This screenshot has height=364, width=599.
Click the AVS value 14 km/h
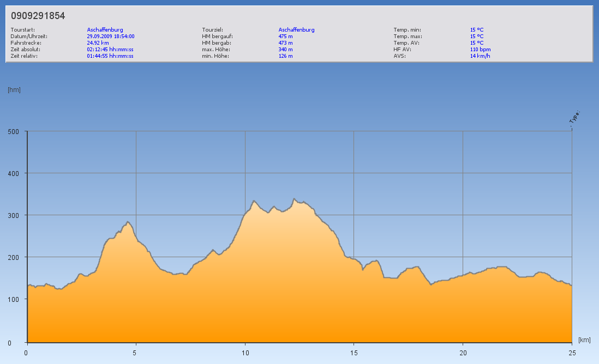click(480, 56)
